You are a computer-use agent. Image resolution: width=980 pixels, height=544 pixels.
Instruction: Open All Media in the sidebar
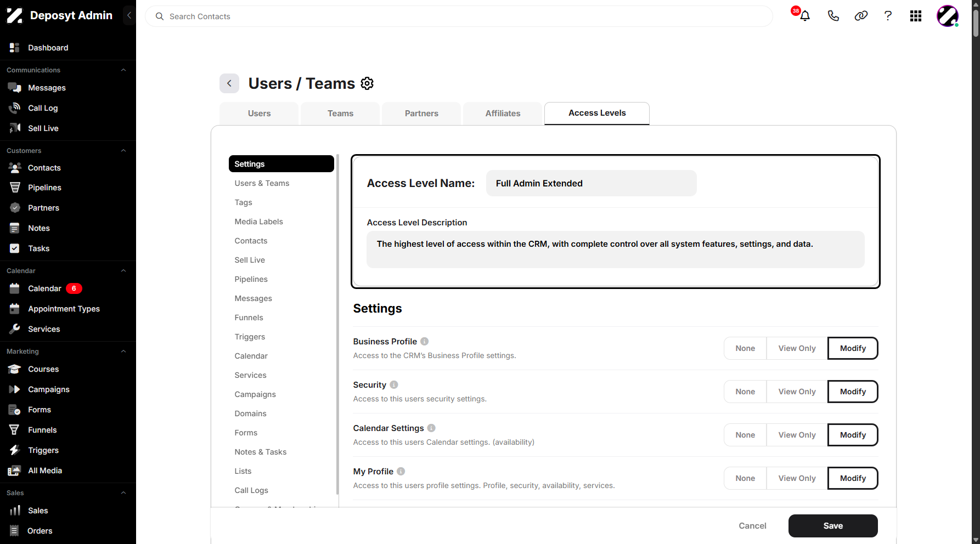(45, 471)
